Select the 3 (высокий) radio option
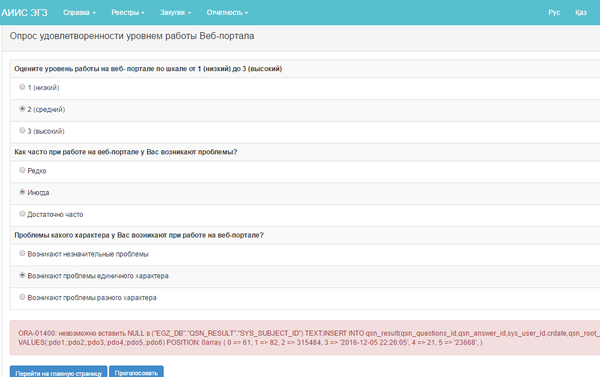The height and width of the screenshot is (377, 600). pos(22,131)
